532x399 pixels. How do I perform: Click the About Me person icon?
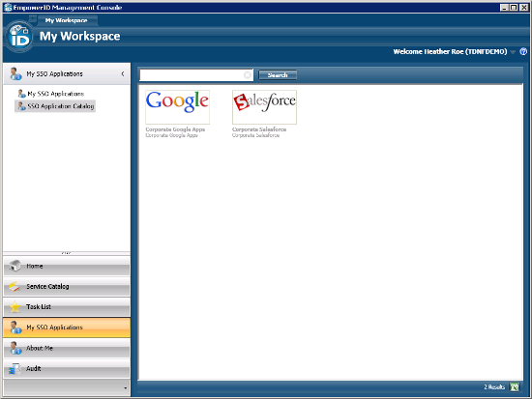pos(15,348)
